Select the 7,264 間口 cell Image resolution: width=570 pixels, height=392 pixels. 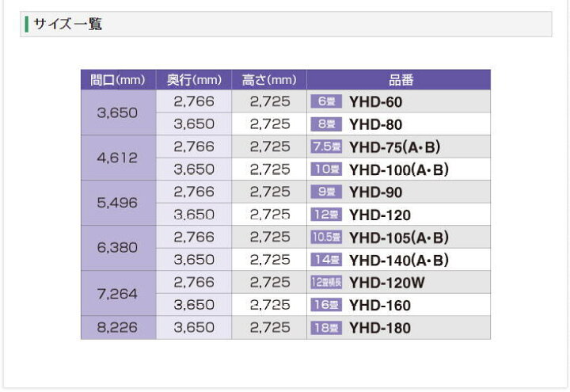(117, 294)
